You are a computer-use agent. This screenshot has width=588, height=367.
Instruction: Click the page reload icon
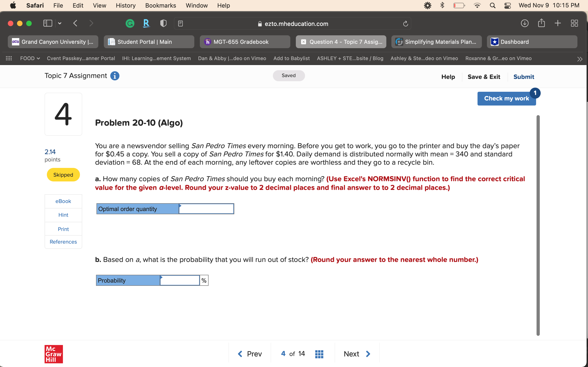pyautogui.click(x=405, y=23)
